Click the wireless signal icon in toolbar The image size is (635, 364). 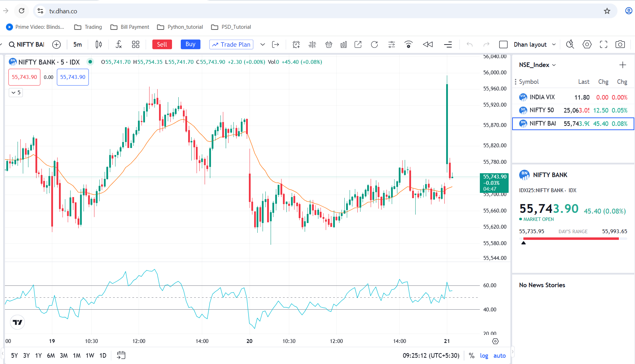tap(408, 45)
